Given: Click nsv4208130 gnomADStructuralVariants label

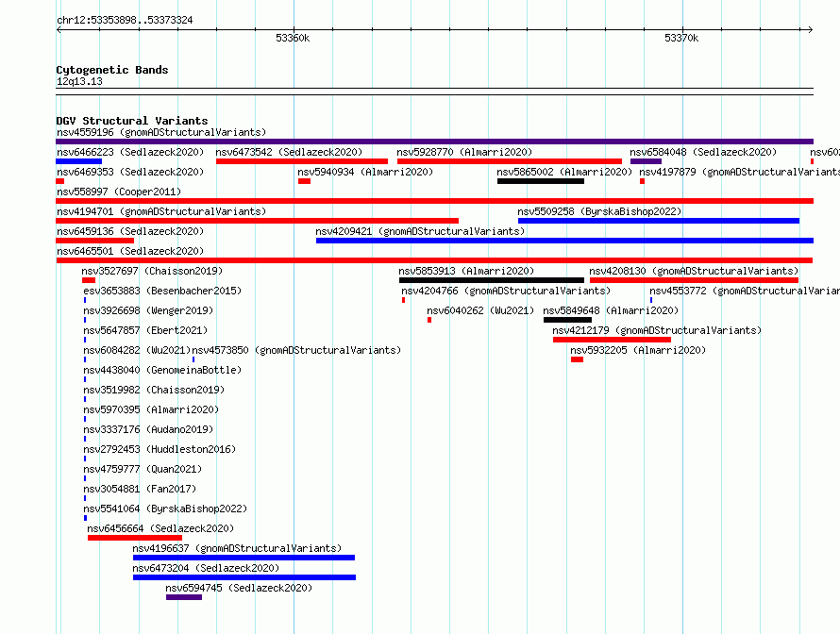Looking at the screenshot, I should click(x=694, y=271).
